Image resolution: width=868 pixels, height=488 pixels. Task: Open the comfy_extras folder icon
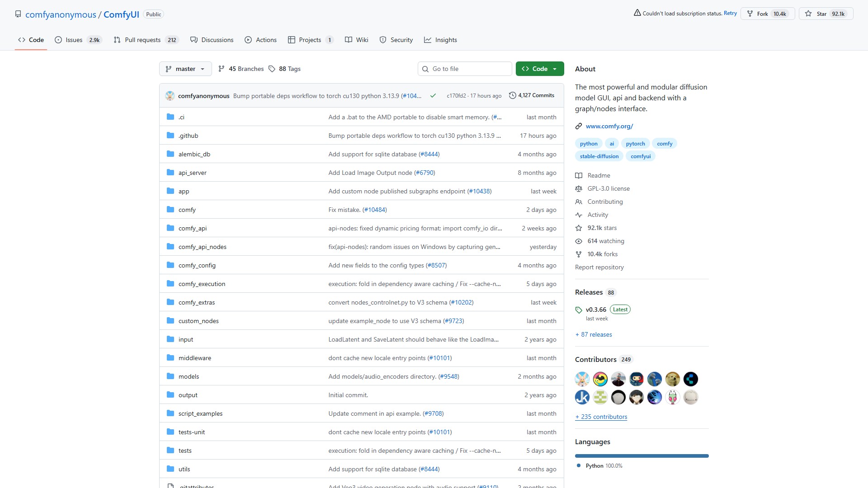coord(170,302)
